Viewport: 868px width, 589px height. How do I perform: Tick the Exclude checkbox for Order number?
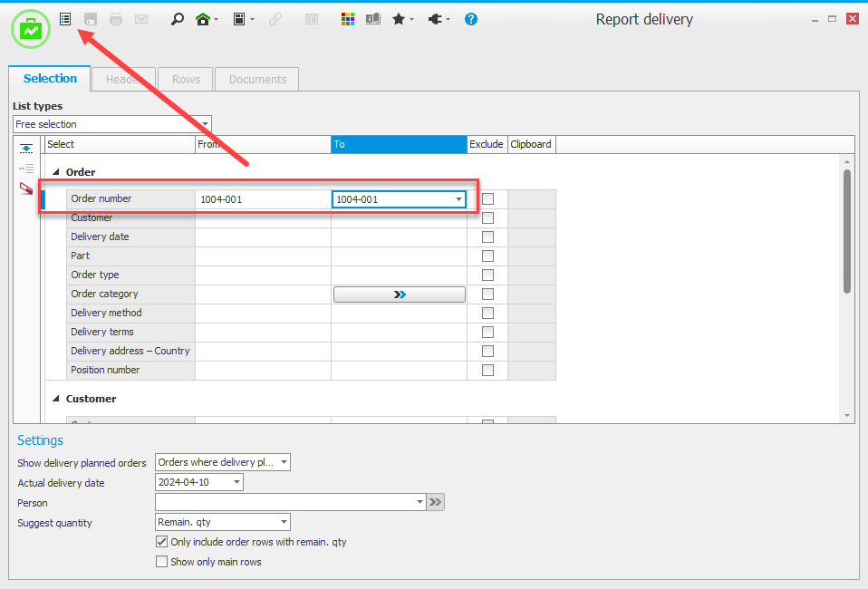pos(487,199)
